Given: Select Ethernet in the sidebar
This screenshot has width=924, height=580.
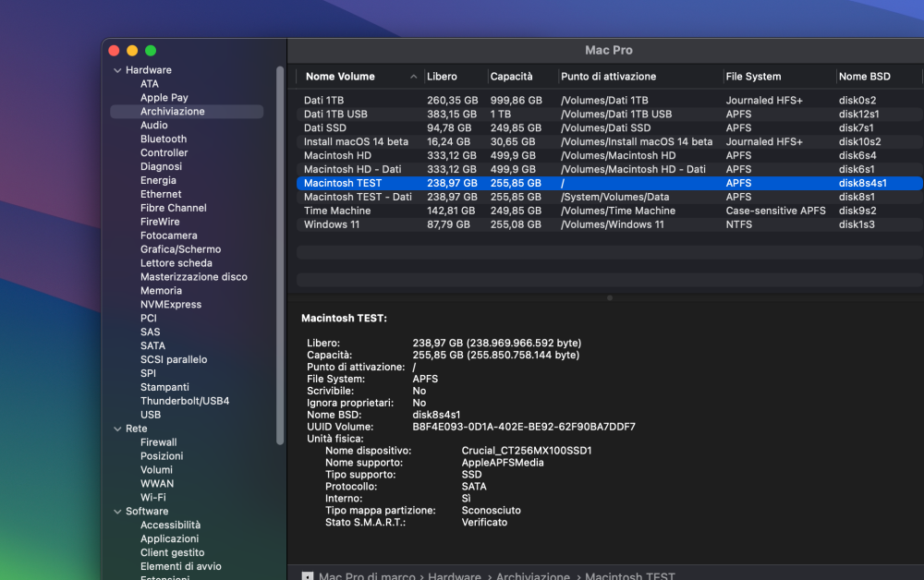Looking at the screenshot, I should (x=161, y=194).
